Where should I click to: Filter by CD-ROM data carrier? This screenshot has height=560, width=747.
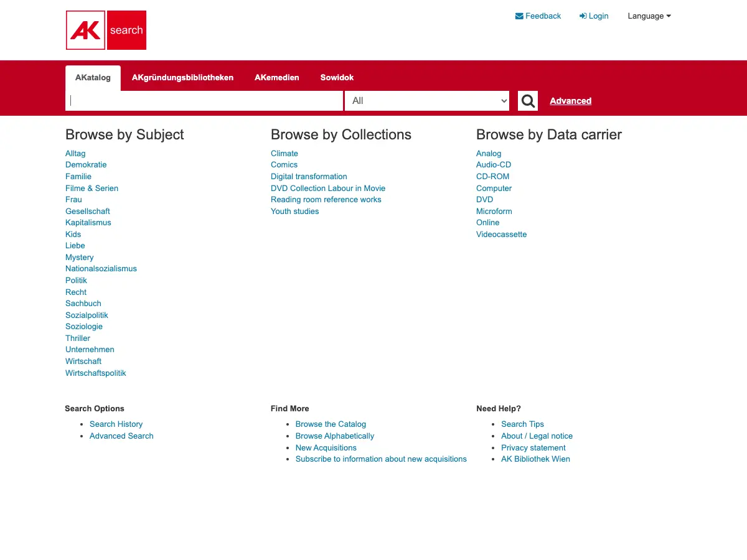coord(492,177)
